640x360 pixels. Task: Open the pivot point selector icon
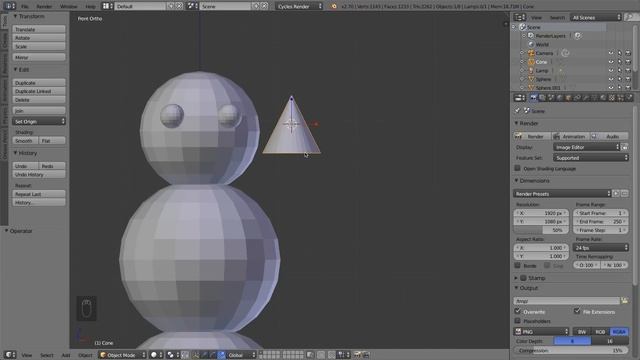pyautogui.click(x=173, y=355)
